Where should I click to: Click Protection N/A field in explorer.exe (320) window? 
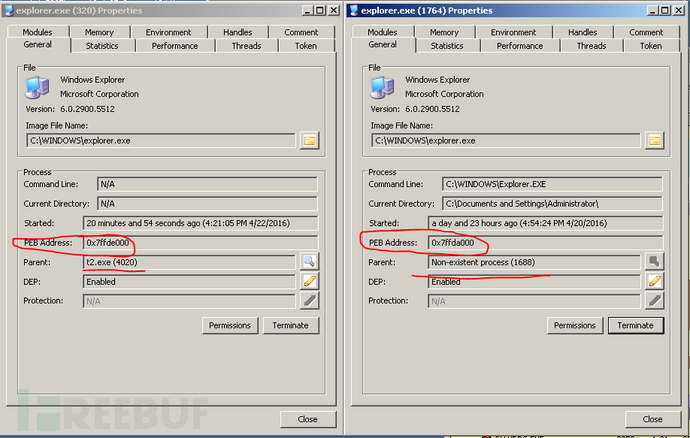point(189,301)
